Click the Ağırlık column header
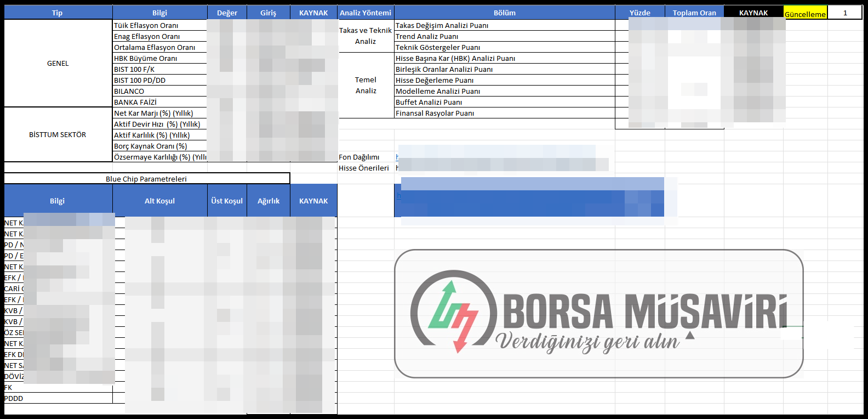 tap(269, 201)
